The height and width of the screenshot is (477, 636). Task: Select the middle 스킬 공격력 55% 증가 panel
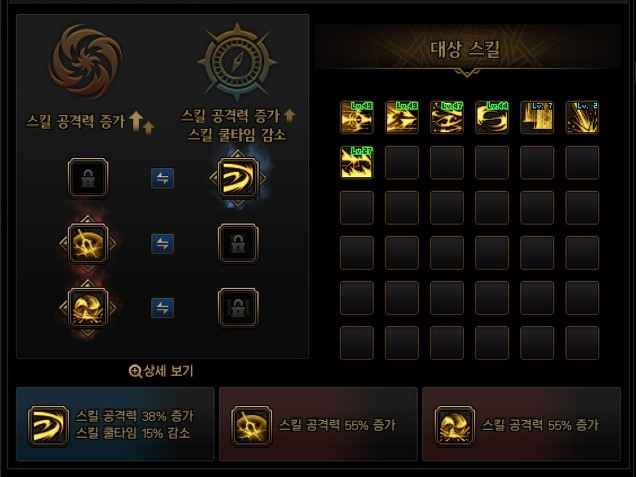point(318,424)
